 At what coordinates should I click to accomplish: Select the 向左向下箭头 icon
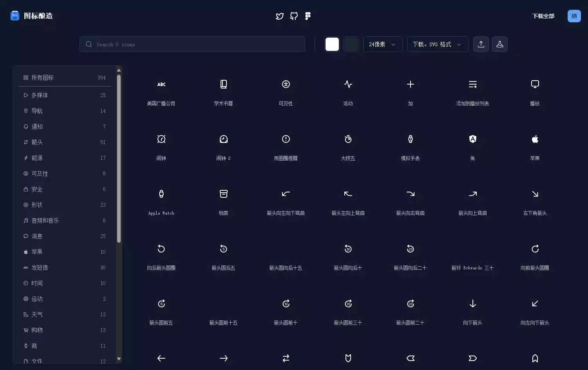[535, 303]
